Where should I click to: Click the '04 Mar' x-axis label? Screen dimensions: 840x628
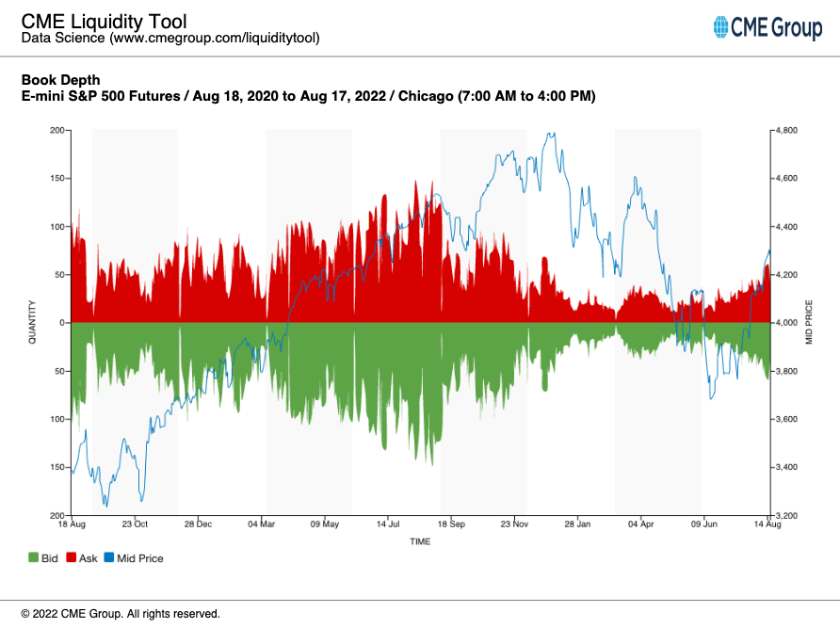click(262, 524)
